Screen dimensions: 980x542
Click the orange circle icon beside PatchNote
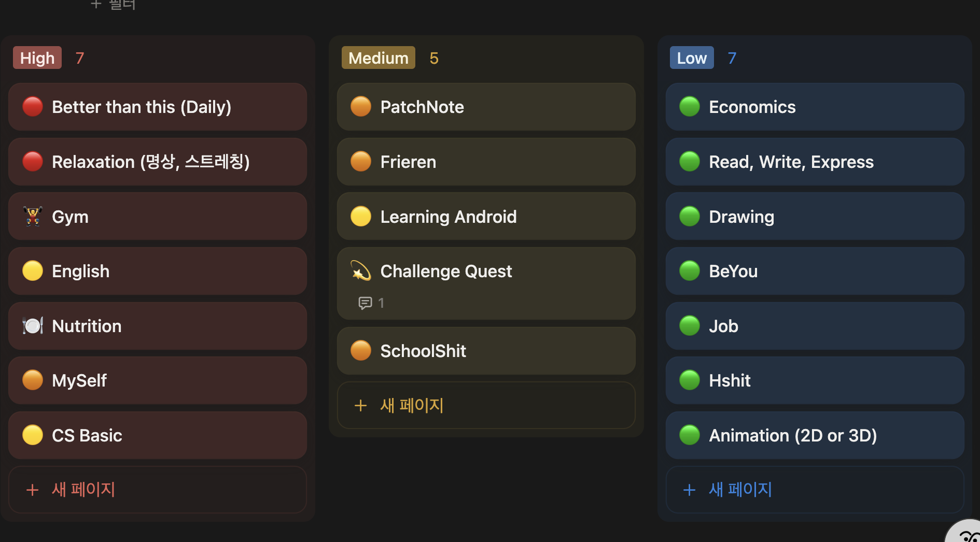pos(361,107)
